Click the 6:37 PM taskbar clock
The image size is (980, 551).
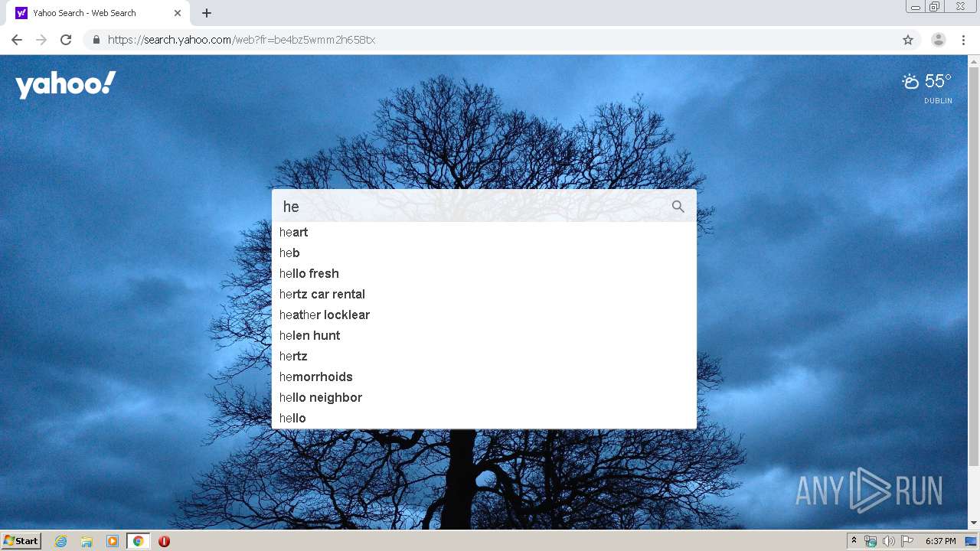[941, 541]
